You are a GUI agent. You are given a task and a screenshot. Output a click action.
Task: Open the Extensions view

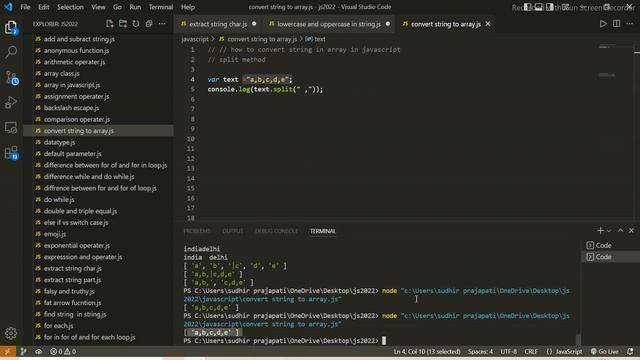pos(11,153)
